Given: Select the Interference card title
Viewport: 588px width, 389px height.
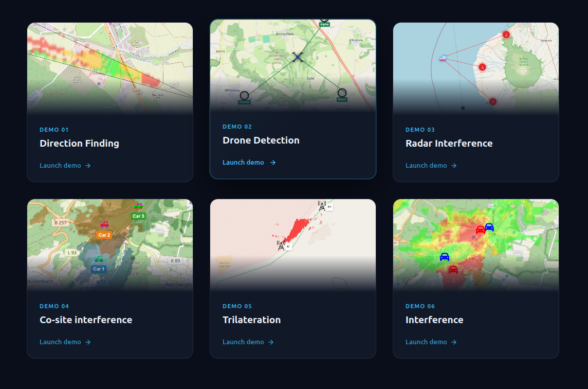Looking at the screenshot, I should (434, 320).
